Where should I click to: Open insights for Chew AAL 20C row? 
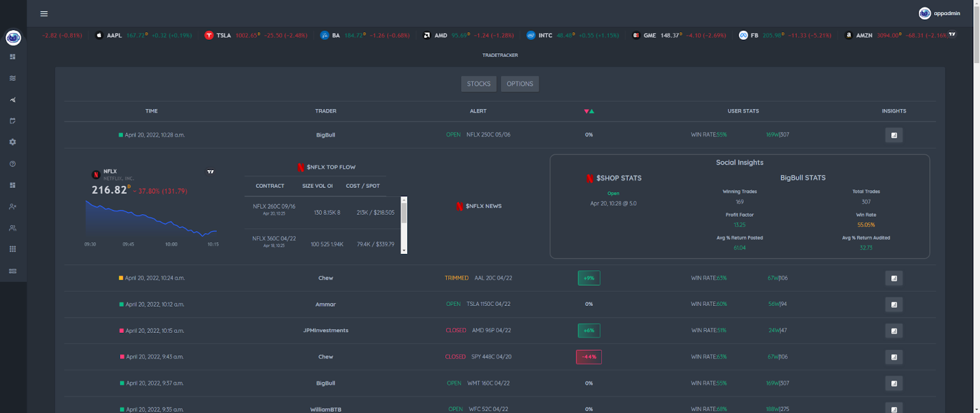point(894,278)
